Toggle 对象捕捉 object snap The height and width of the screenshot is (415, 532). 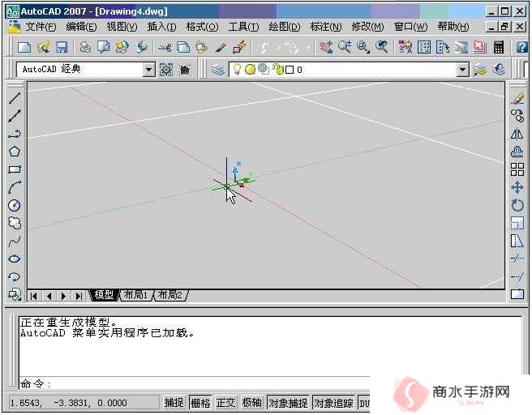pos(288,403)
